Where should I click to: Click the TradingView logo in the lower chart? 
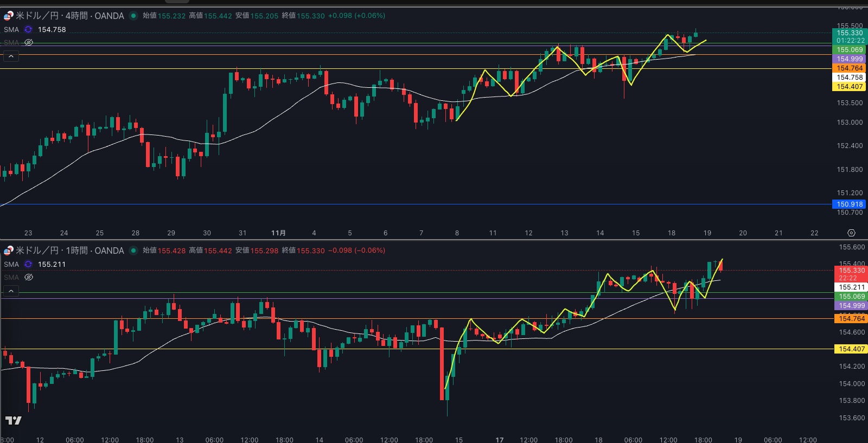click(x=14, y=420)
